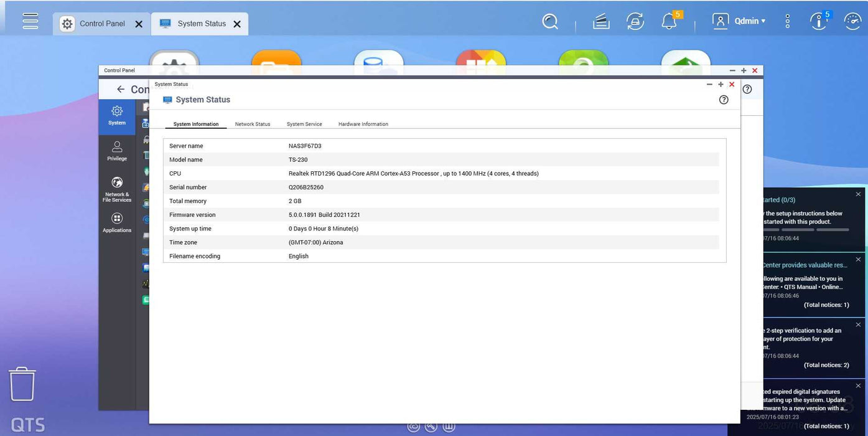The width and height of the screenshot is (868, 436).
Task: Click the System Status window title bar text
Action: coord(171,84)
